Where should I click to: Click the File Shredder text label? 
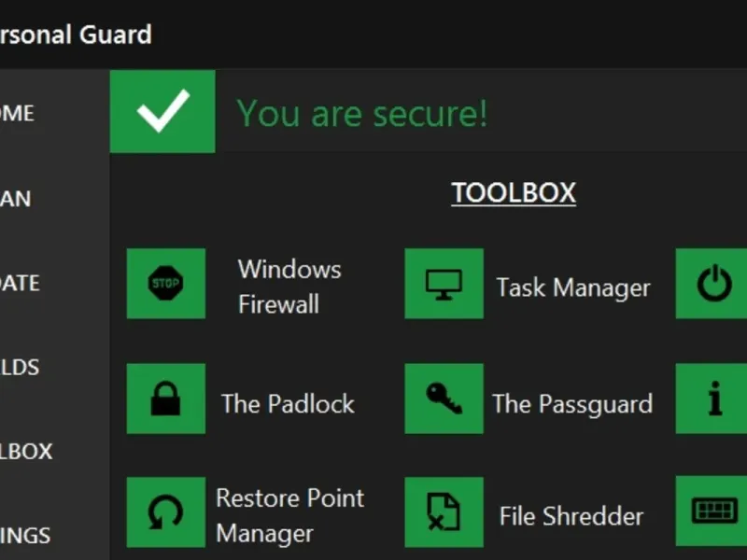[571, 516]
